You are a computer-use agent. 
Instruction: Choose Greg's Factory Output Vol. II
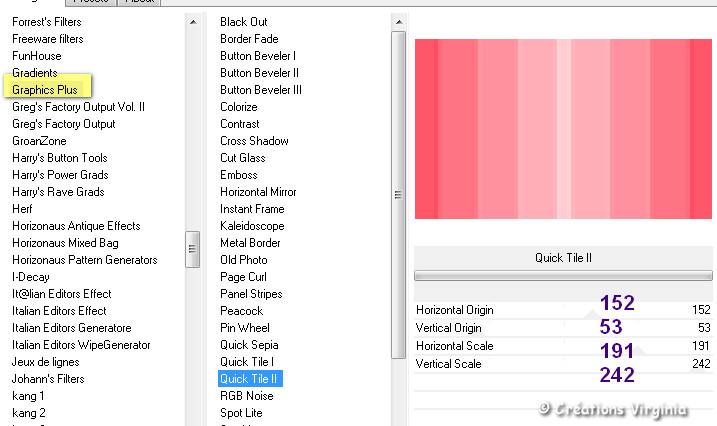pyautogui.click(x=78, y=107)
